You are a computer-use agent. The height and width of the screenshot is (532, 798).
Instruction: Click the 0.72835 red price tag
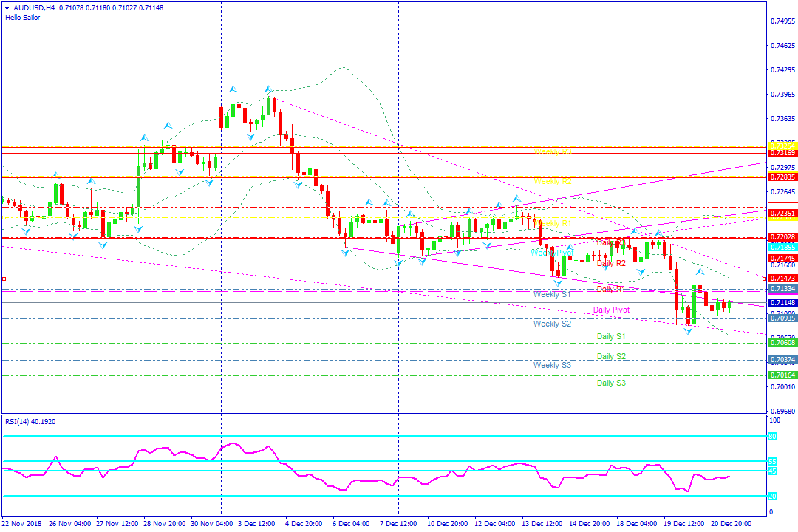point(782,177)
